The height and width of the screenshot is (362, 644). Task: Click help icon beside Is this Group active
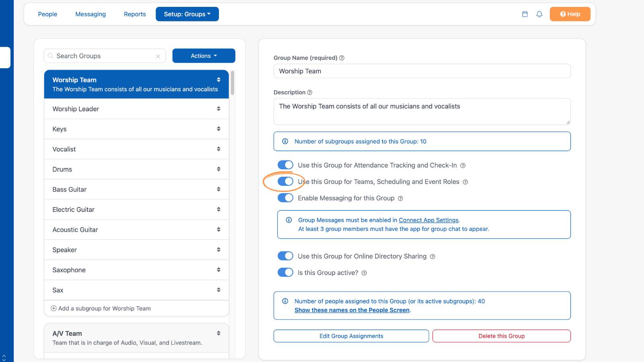click(x=364, y=273)
